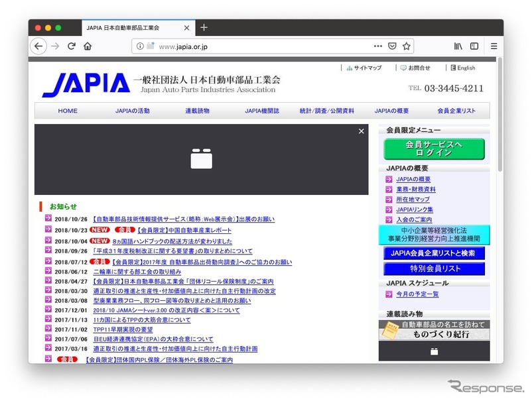The height and width of the screenshot is (401, 532).
Task: Click 会員サービスへログイン green button
Action: pyautogui.click(x=434, y=149)
